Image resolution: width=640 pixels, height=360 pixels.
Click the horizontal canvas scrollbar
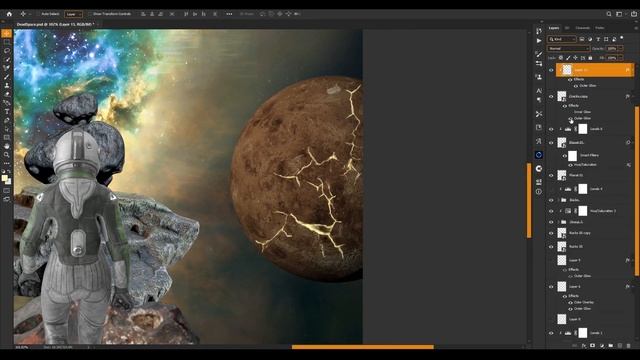[x=362, y=347]
